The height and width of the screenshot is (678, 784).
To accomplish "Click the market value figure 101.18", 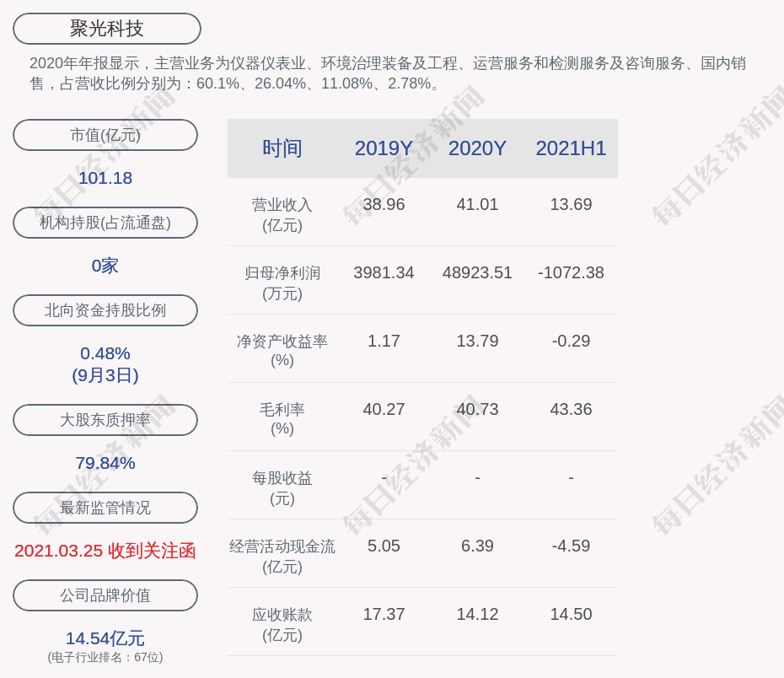I will 105,178.
